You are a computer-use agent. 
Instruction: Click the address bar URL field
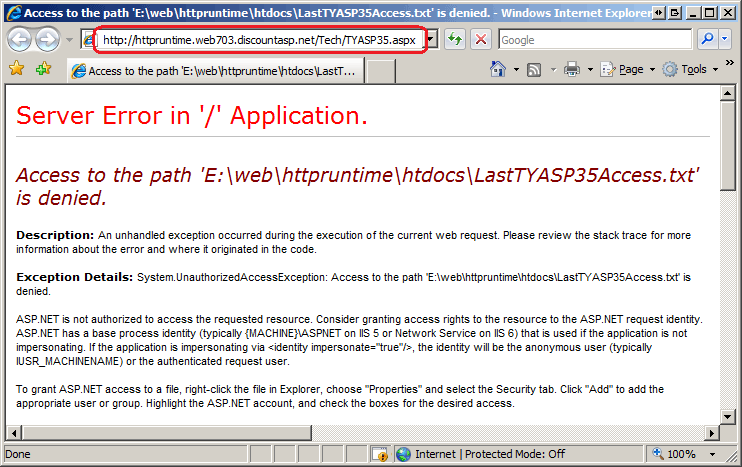point(259,40)
